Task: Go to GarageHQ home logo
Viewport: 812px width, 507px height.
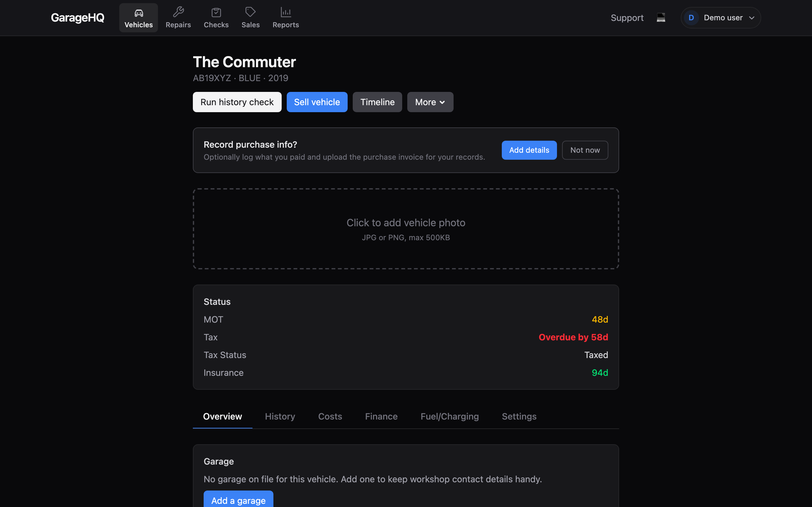Action: pos(77,18)
